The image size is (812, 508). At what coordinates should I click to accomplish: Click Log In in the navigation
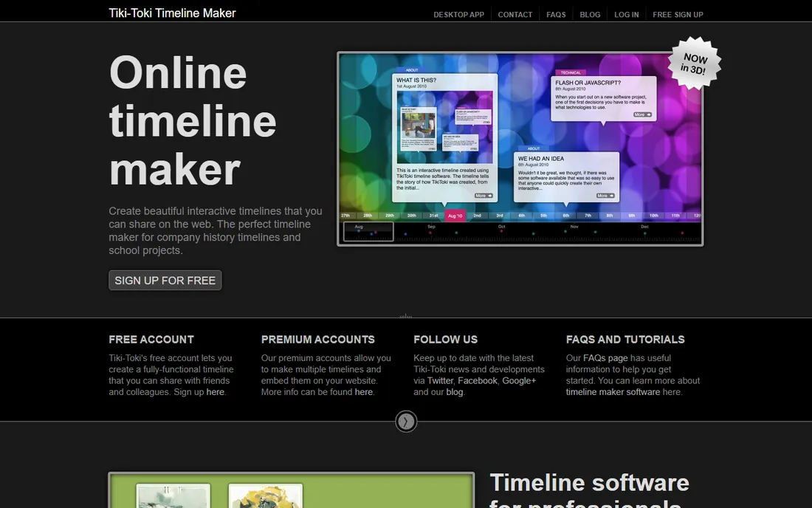626,15
